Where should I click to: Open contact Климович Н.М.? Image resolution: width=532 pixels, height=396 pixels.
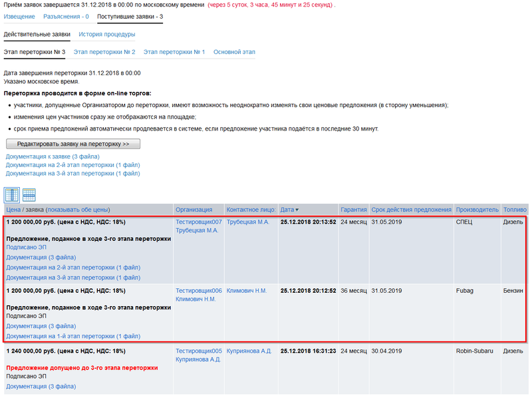(248, 291)
